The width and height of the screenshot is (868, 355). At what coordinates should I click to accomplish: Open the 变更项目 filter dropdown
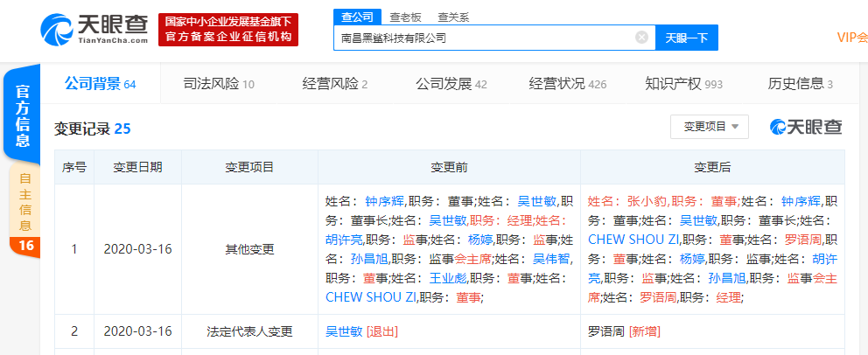point(710,127)
